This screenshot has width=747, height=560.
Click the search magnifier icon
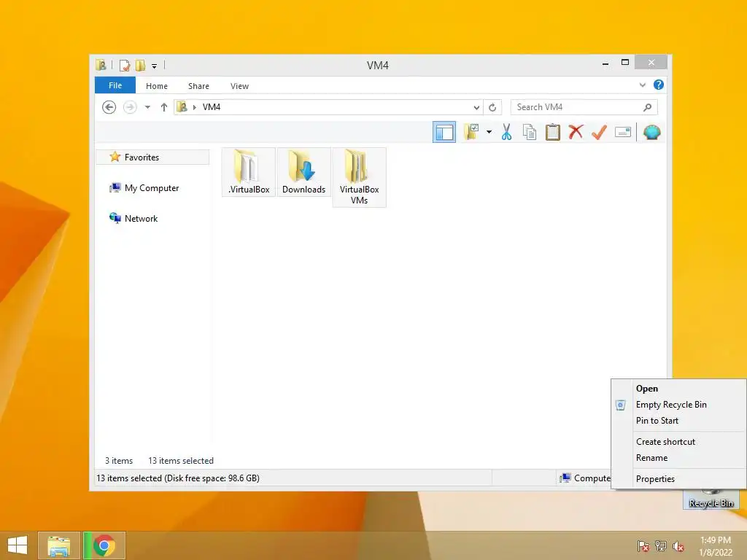[x=647, y=107]
